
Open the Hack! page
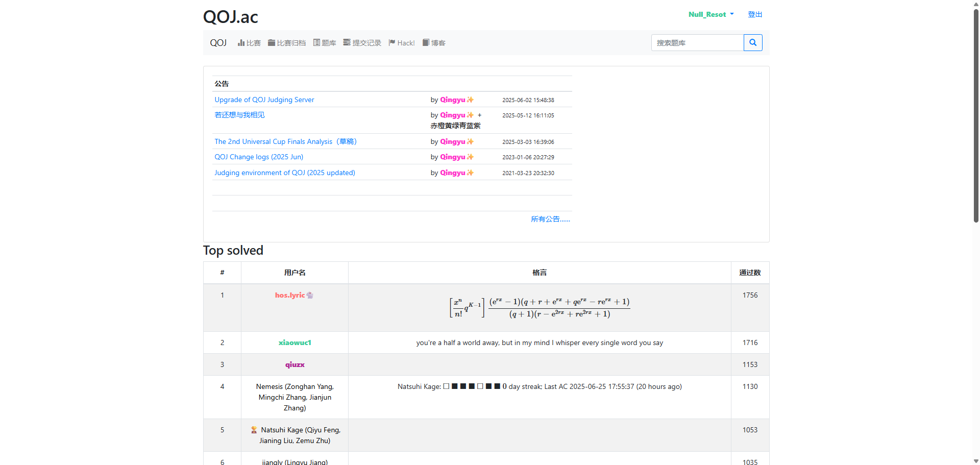[402, 43]
